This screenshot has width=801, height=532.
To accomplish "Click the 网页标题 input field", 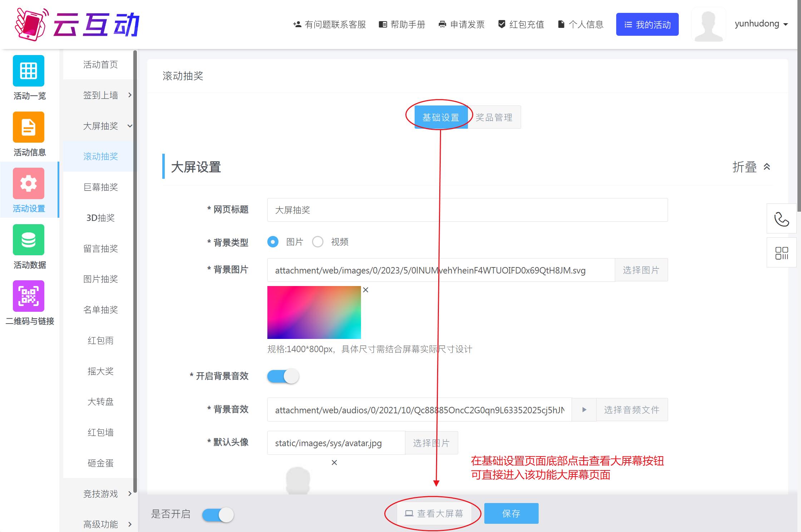I will 467,210.
